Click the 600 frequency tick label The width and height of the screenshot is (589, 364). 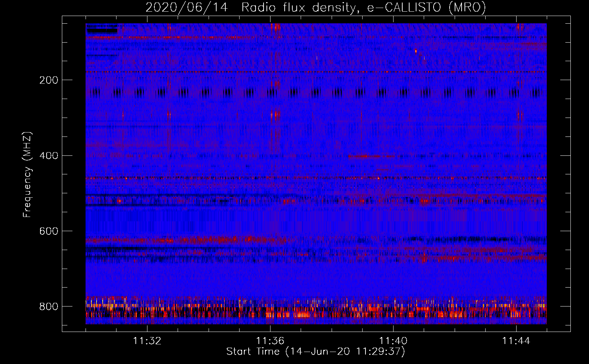click(49, 231)
